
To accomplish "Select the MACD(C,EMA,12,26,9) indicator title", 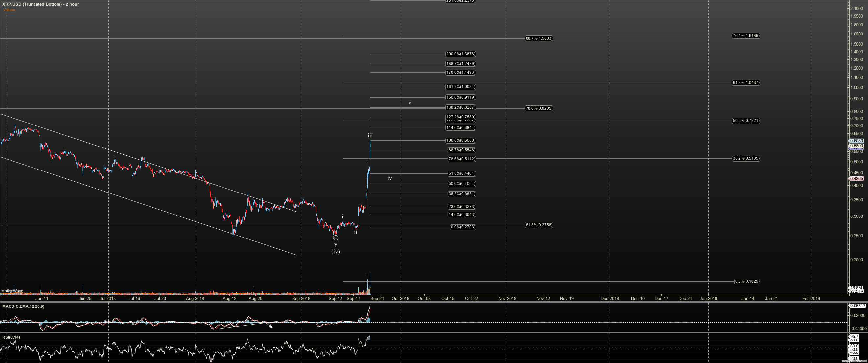I will click(23, 306).
